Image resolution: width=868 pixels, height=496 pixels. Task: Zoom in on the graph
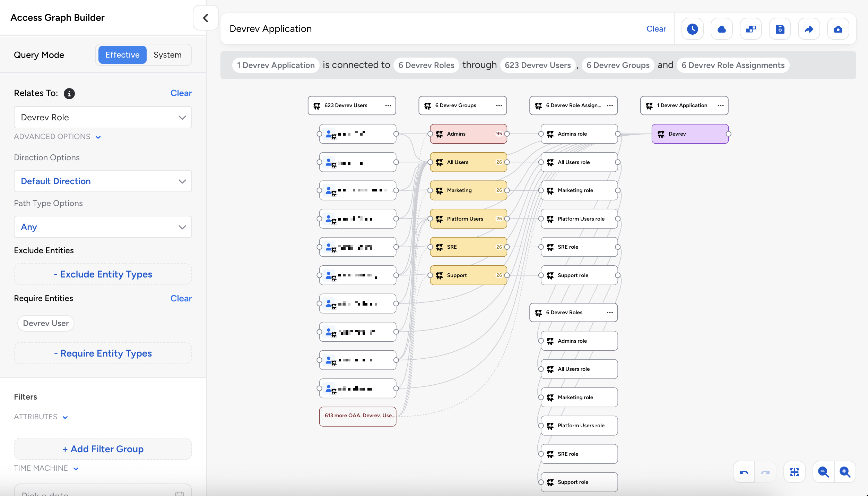point(845,472)
